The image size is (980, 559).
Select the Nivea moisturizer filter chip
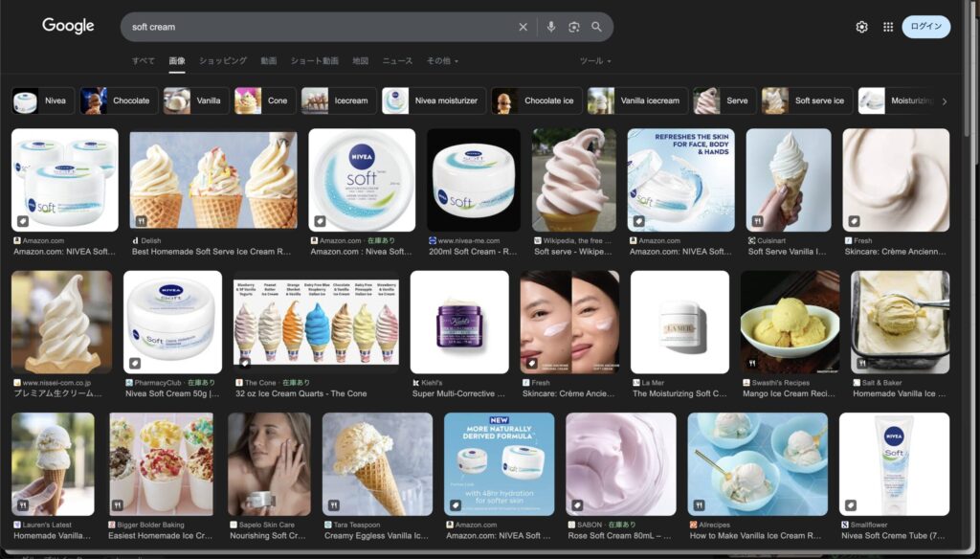pyautogui.click(x=434, y=101)
